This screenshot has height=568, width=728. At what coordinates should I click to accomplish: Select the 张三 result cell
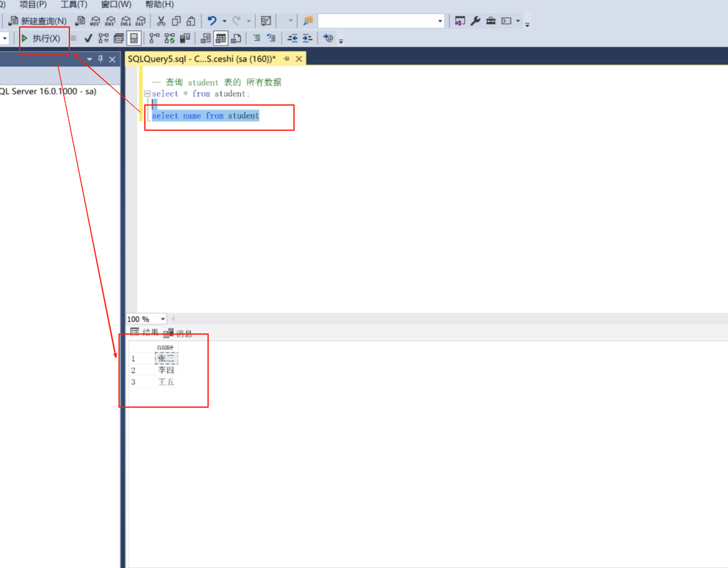(166, 359)
